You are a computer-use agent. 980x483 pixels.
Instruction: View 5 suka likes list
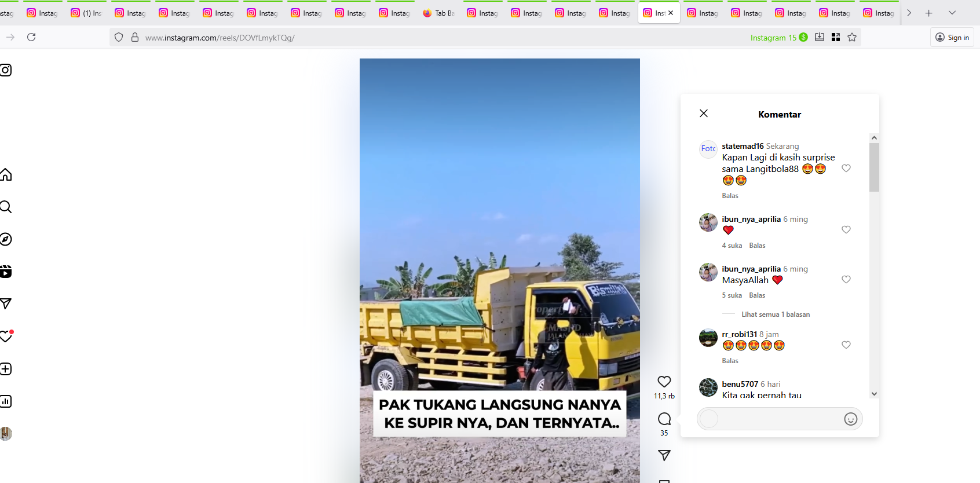(x=732, y=295)
